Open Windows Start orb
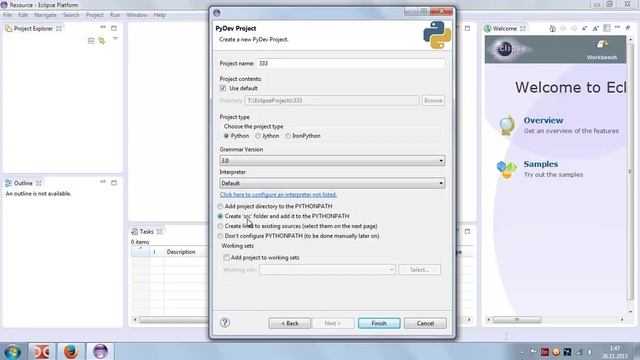Viewport: 640px width, 360px height. [x=12, y=351]
